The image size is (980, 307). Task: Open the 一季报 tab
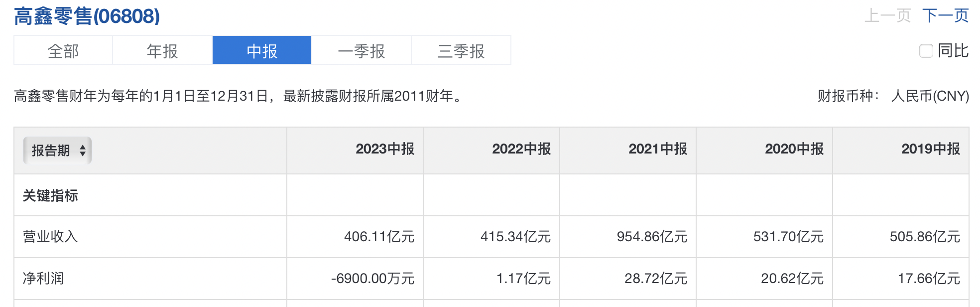[362, 51]
